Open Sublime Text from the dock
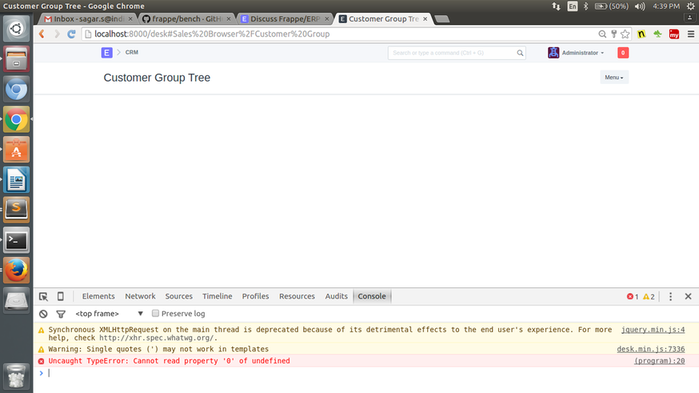 tap(16, 210)
